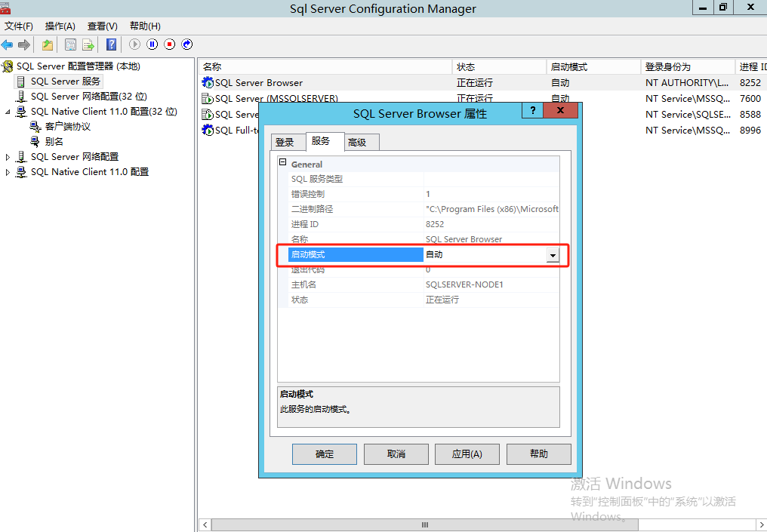Screen dimensions: 767x532
Task: Click the Forward arrow toolbar icon
Action: click(23, 45)
